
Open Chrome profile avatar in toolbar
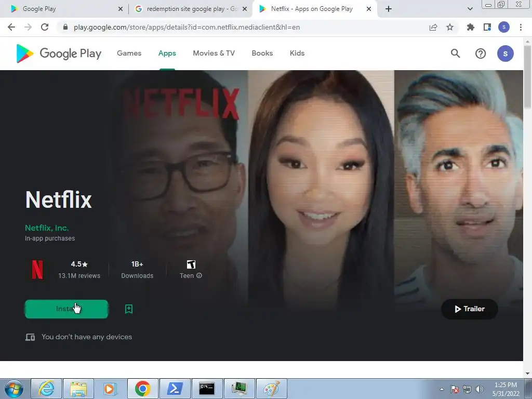tap(504, 27)
